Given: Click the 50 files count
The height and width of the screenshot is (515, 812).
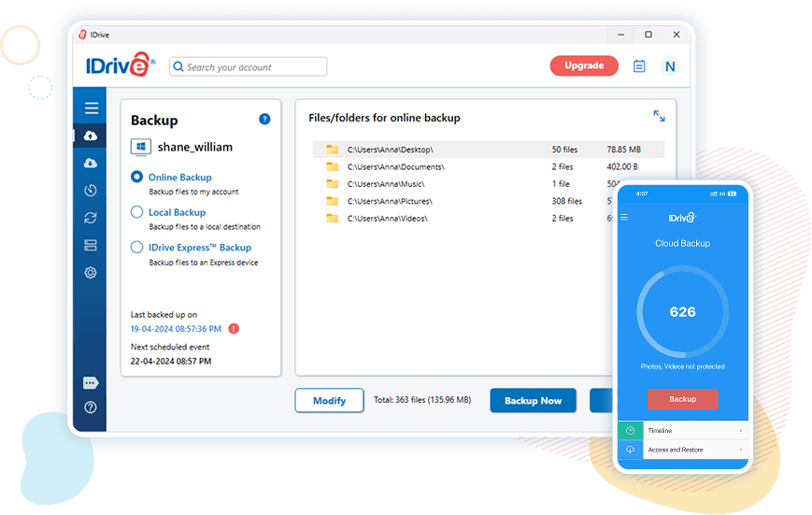Looking at the screenshot, I should (564, 150).
